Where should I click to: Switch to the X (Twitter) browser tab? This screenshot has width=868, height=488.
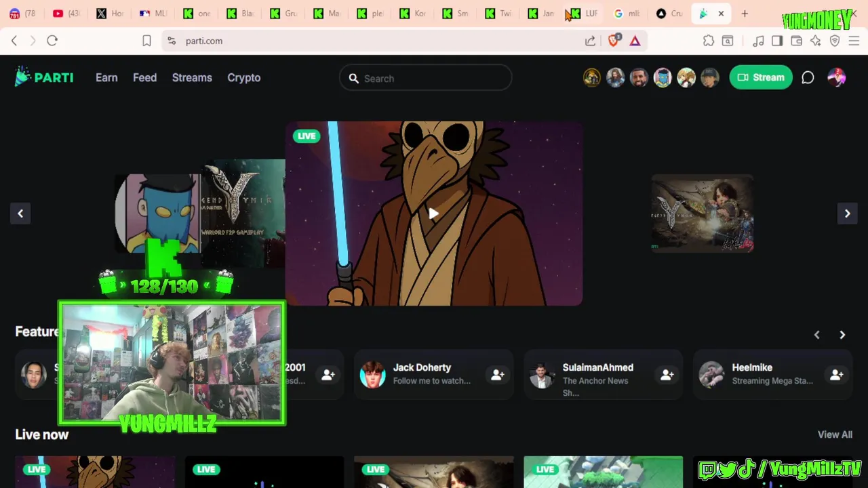pyautogui.click(x=110, y=14)
